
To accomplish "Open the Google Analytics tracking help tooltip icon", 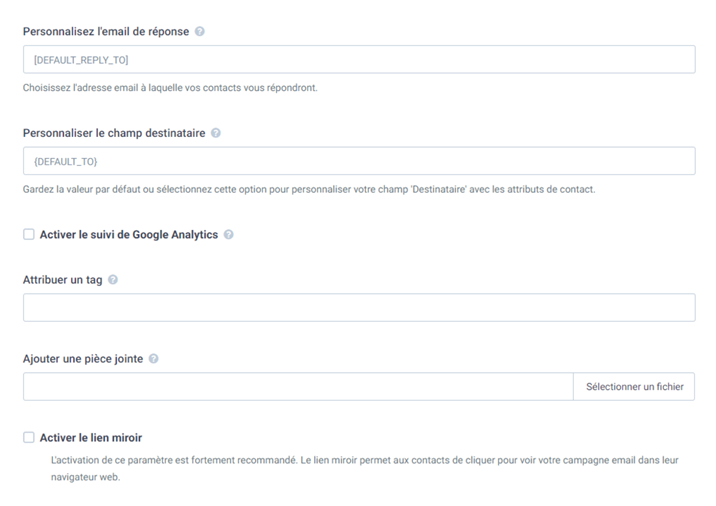I will [x=229, y=235].
